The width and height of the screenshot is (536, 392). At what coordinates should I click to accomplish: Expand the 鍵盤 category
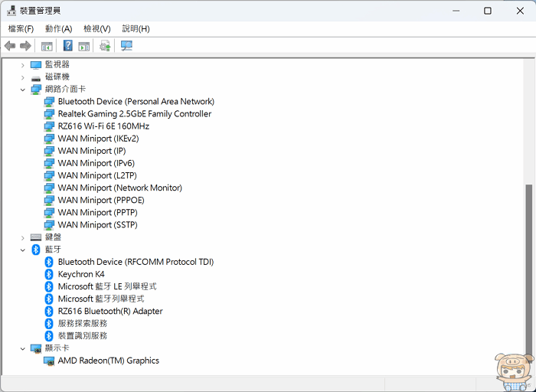tap(22, 237)
